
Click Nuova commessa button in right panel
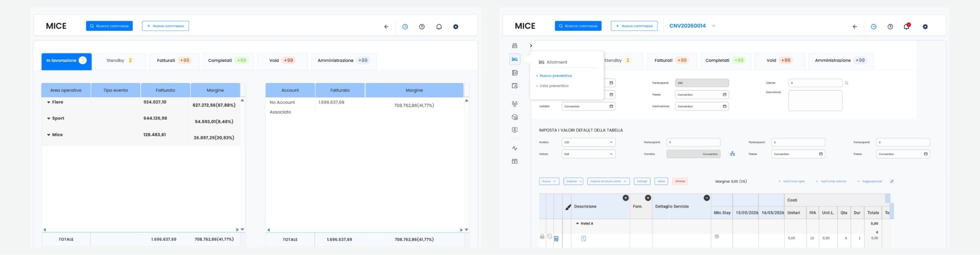coord(634,26)
